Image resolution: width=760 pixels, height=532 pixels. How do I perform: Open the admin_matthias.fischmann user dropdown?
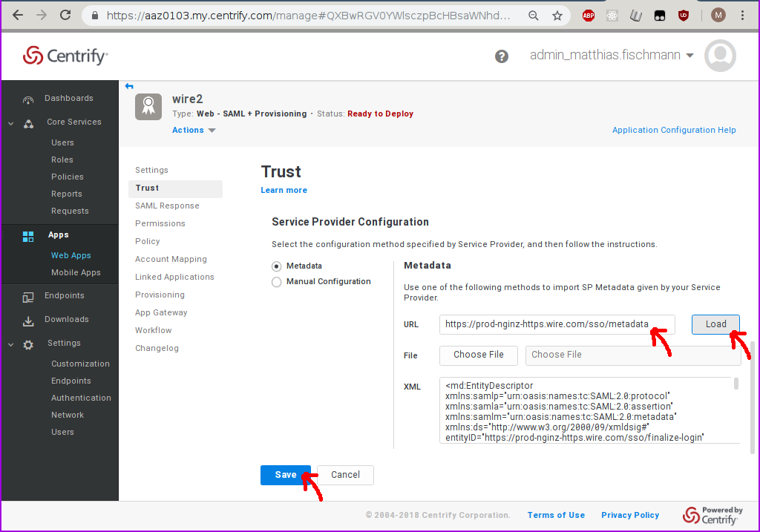612,55
